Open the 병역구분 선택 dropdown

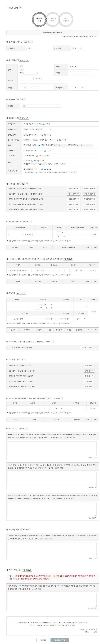click(x=41, y=106)
